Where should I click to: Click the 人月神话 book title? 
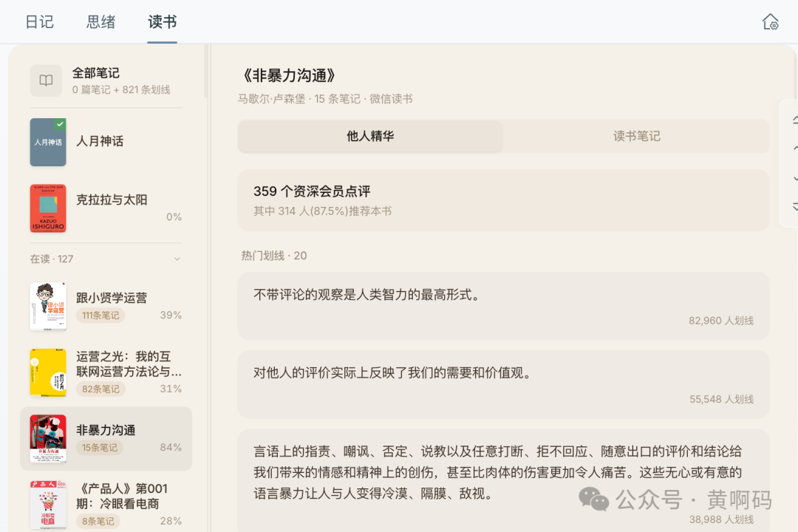100,141
